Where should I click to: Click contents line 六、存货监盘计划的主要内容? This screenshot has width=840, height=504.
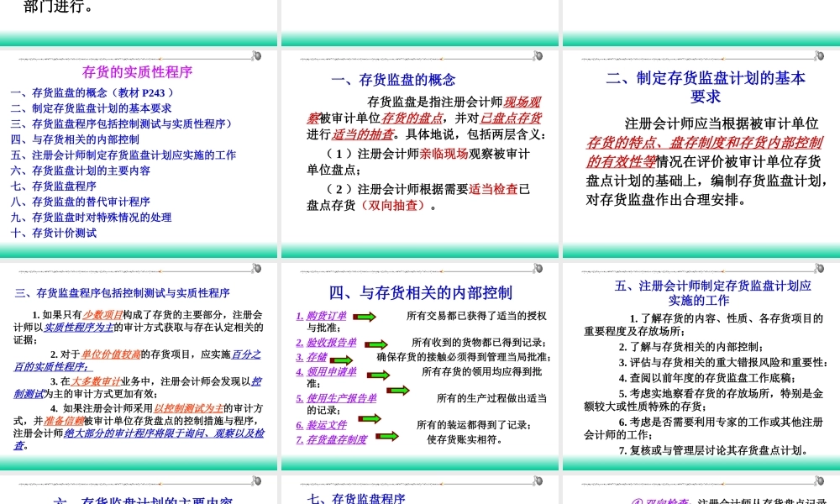(81, 171)
